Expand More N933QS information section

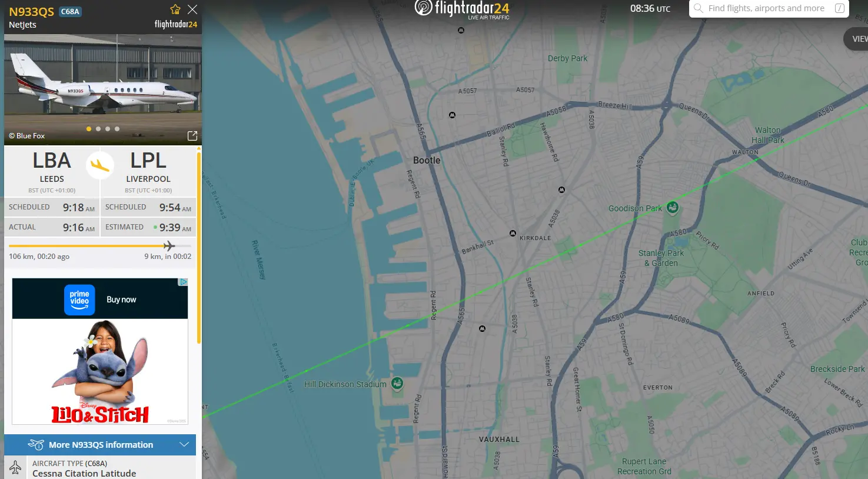point(100,445)
